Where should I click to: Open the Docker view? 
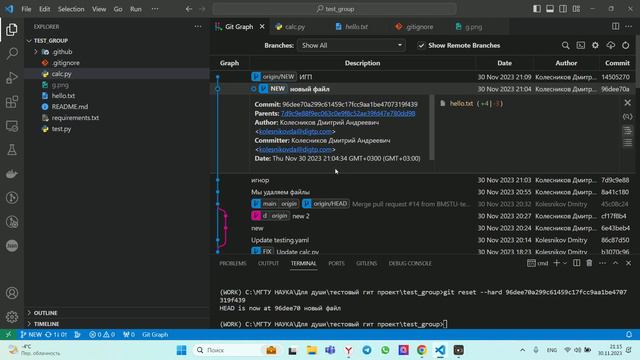(12, 174)
